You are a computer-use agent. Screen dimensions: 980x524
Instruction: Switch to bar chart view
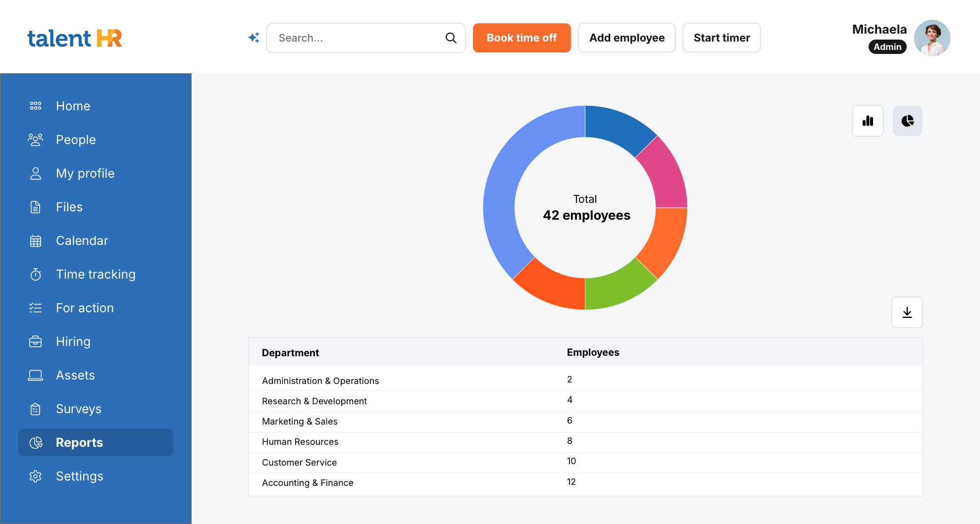coord(867,121)
